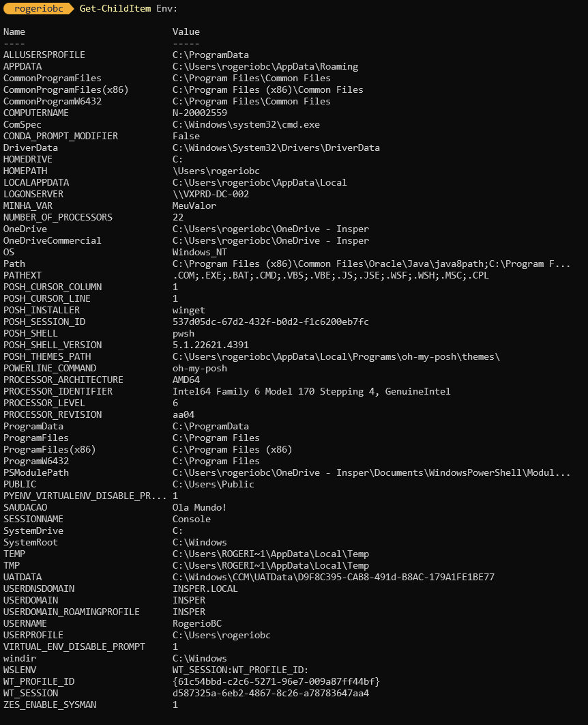
Task: Click the WT_PROFILE_ID braces GUID
Action: (x=276, y=681)
